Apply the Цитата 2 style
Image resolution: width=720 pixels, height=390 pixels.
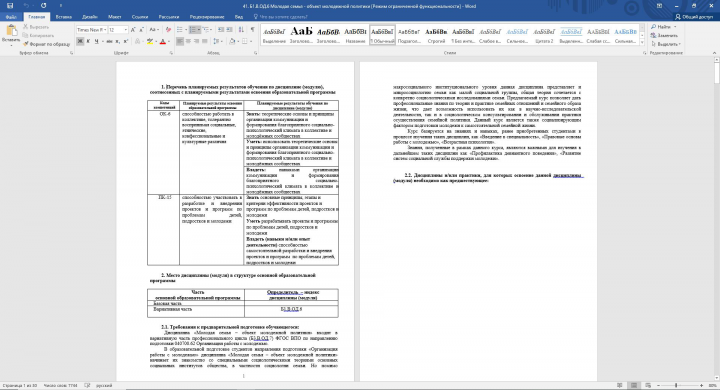pyautogui.click(x=544, y=35)
